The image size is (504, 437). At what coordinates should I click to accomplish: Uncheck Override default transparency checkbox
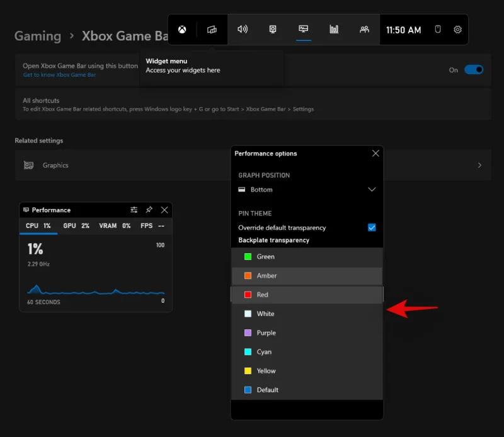click(372, 227)
